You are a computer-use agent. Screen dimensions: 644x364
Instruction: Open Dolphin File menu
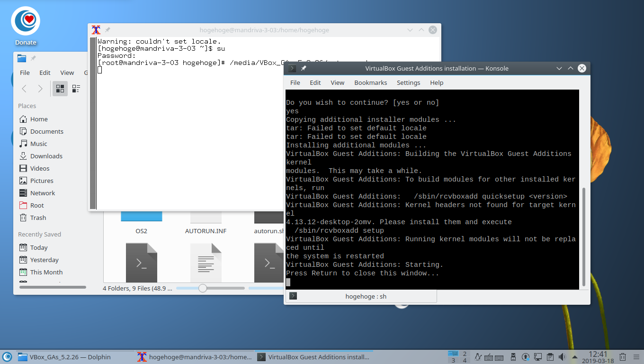[25, 73]
